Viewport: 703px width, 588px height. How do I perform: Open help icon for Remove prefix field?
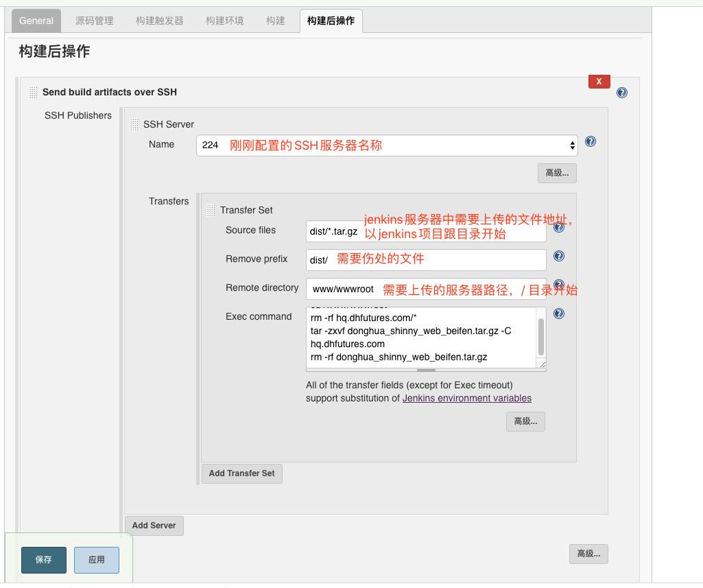[x=559, y=256]
